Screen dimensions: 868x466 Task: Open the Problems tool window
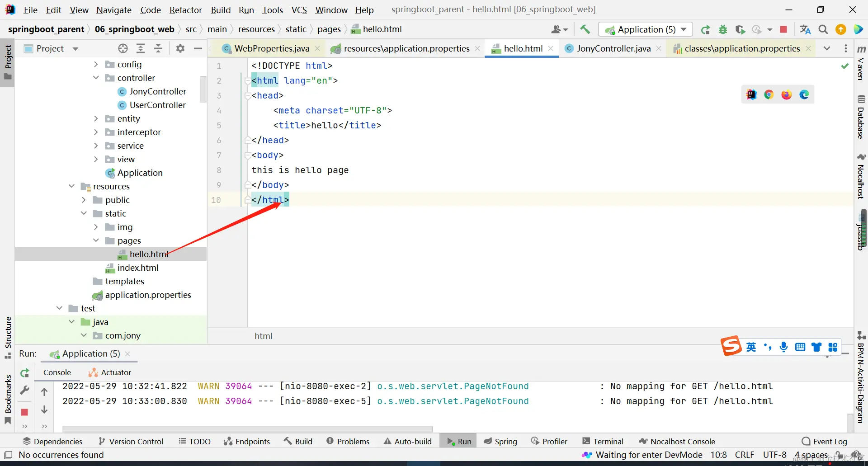pyautogui.click(x=348, y=441)
